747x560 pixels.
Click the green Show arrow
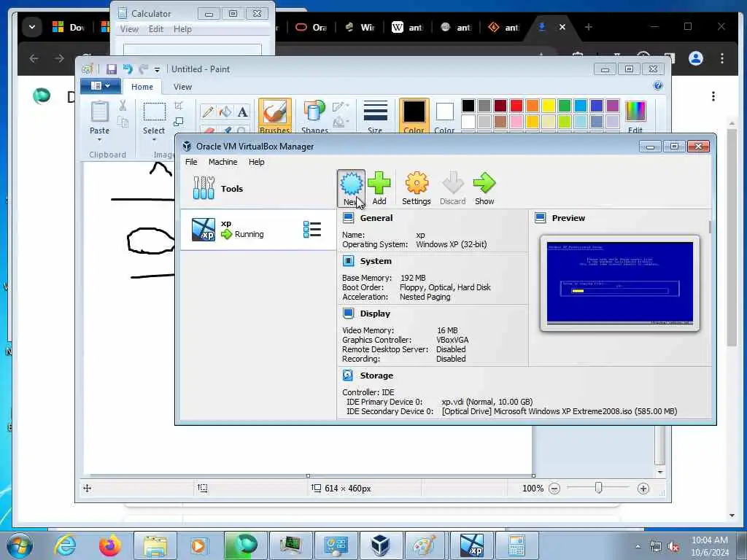[484, 189]
